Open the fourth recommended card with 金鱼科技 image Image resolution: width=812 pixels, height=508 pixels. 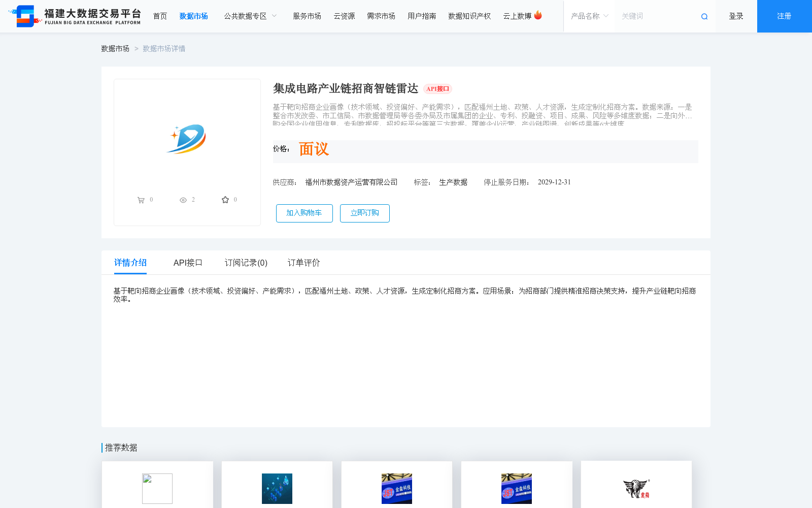click(x=517, y=485)
